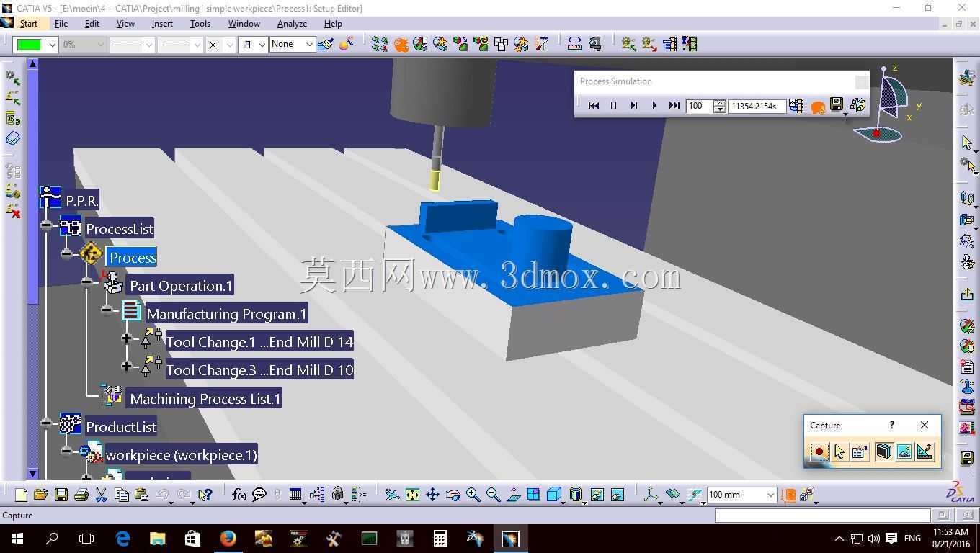Select Machining Process List.1 in the tree
This screenshot has height=553, width=980.
coord(205,398)
